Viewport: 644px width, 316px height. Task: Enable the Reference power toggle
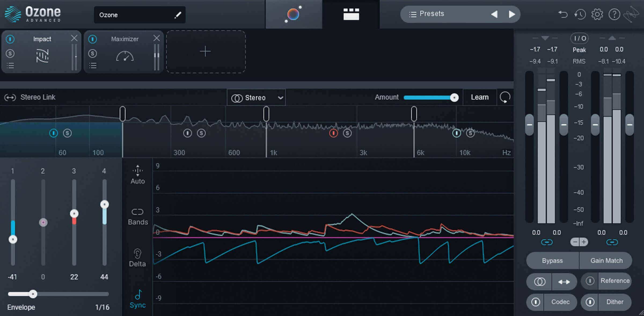pos(590,281)
